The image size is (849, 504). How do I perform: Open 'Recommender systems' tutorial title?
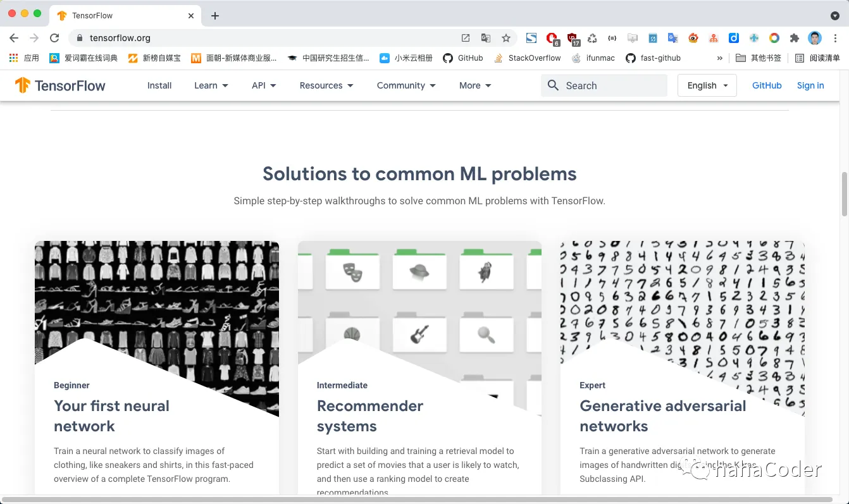click(370, 416)
